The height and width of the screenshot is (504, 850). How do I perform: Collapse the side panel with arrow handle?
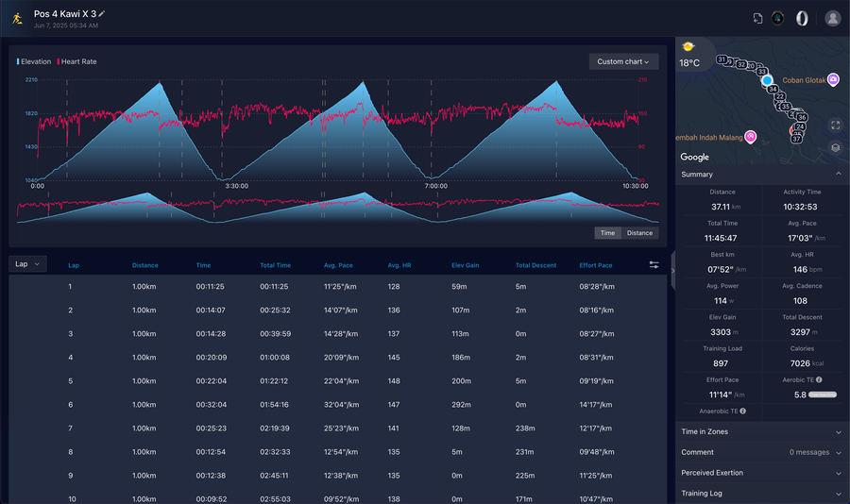672,270
